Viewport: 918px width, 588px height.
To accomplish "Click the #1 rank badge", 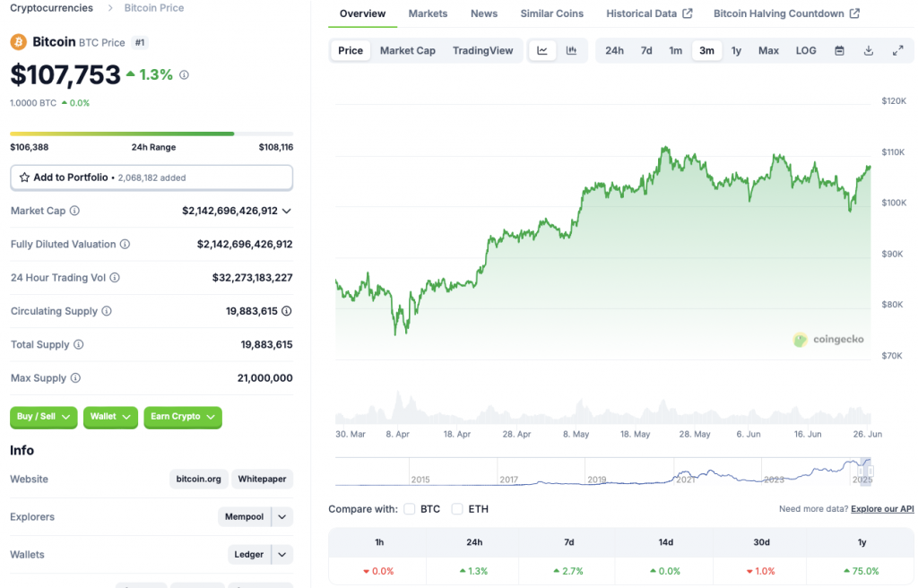I will (x=139, y=42).
